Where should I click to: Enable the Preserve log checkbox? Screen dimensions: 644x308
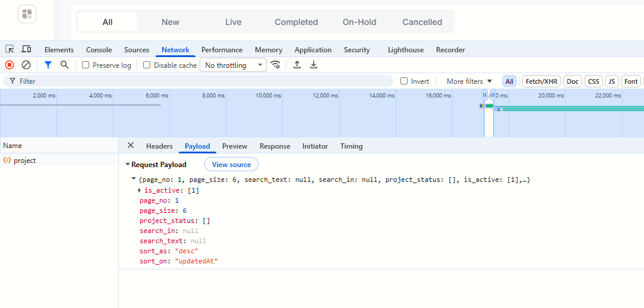[x=86, y=65]
